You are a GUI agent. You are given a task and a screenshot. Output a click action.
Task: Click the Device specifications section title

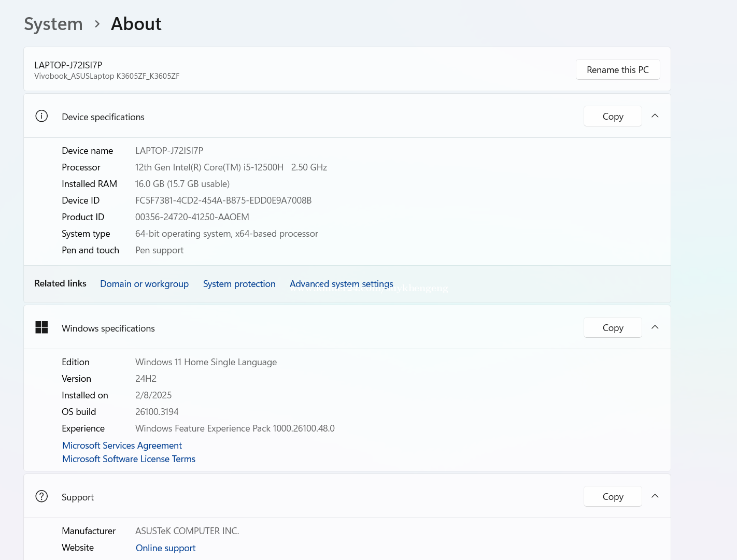[103, 117]
